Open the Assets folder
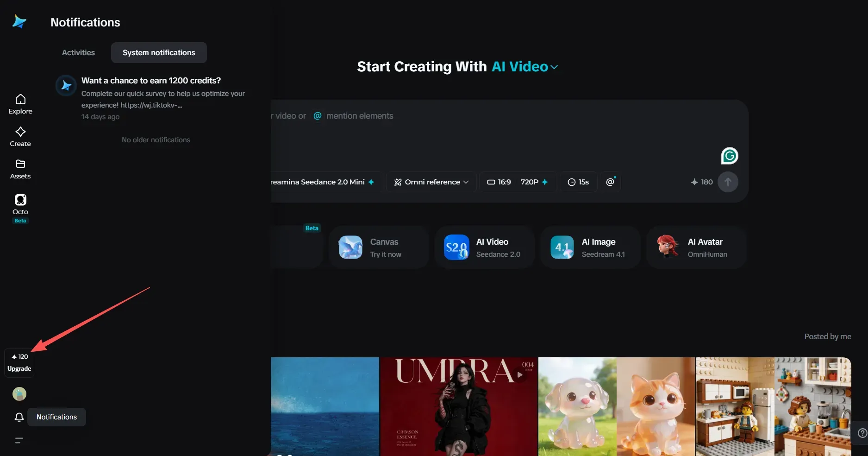The height and width of the screenshot is (456, 868). tap(20, 169)
